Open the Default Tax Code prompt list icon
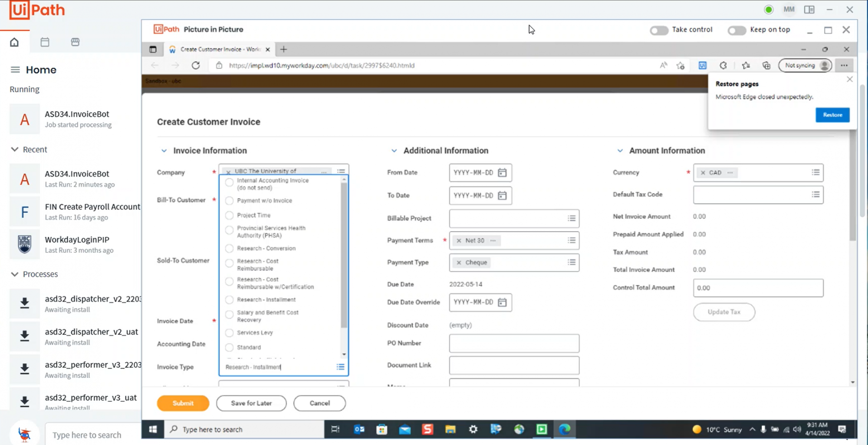The height and width of the screenshot is (445, 868). click(815, 195)
